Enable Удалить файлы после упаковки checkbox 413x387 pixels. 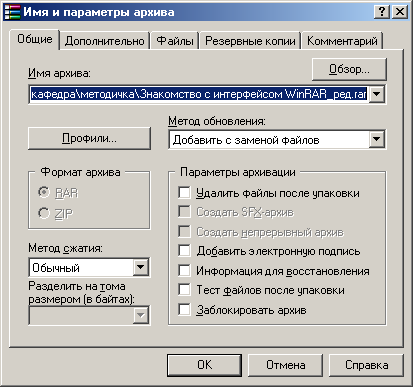[x=184, y=193]
